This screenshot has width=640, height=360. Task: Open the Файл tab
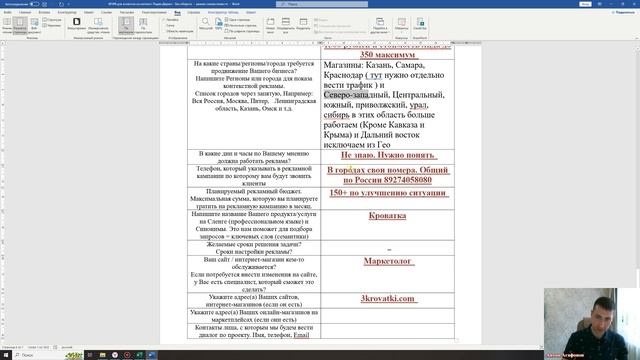click(7, 13)
